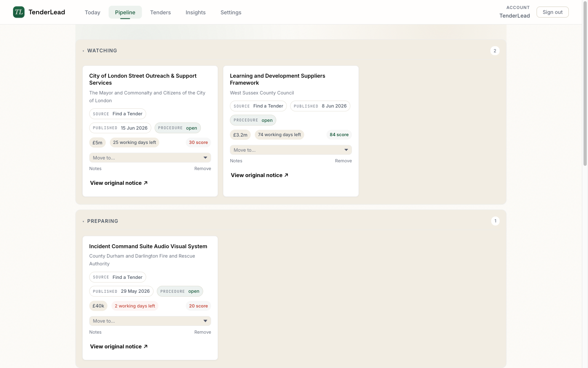Open the Settings tab
The height and width of the screenshot is (368, 588).
(x=231, y=12)
